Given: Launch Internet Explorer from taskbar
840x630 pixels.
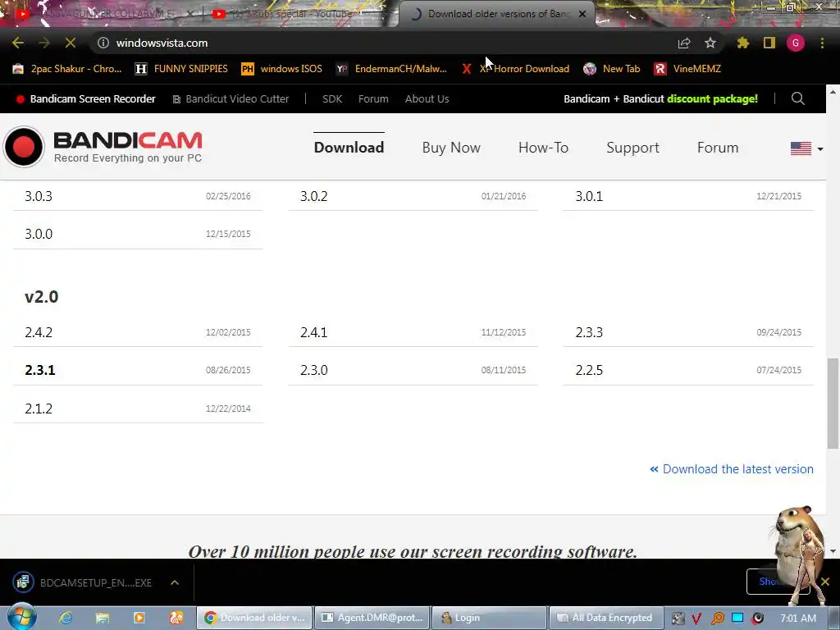Looking at the screenshot, I should tap(66, 618).
